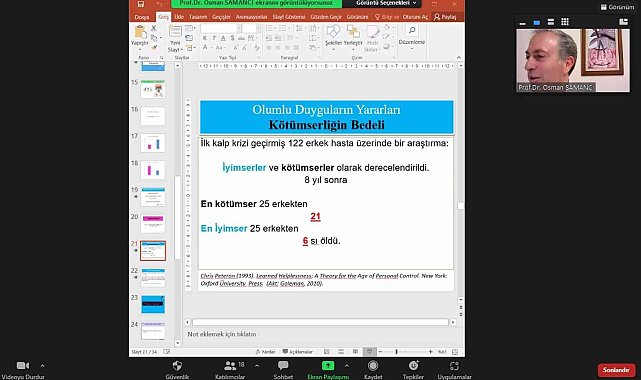This screenshot has width=641, height=380.
Task: Open the Görüntü Seçenekleri dropdown
Action: (x=386, y=3)
